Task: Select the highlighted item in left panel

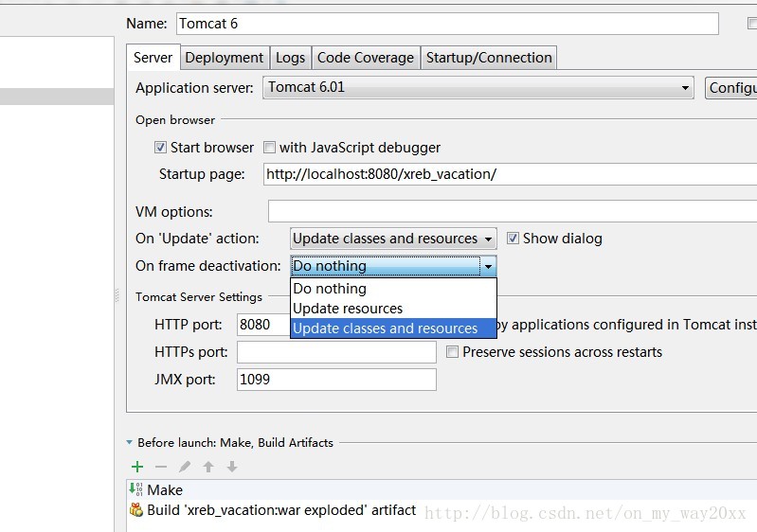Action: [57, 97]
